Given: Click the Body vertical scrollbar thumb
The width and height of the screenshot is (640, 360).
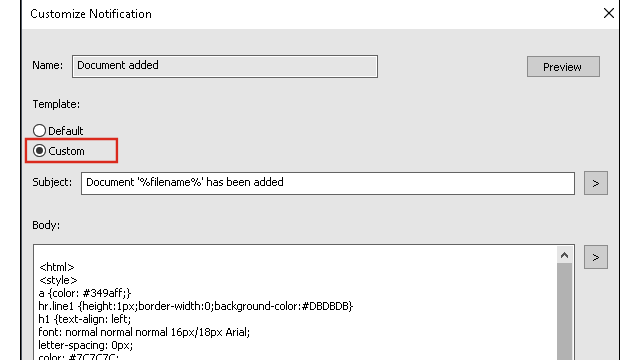Looking at the screenshot, I should 564,311.
